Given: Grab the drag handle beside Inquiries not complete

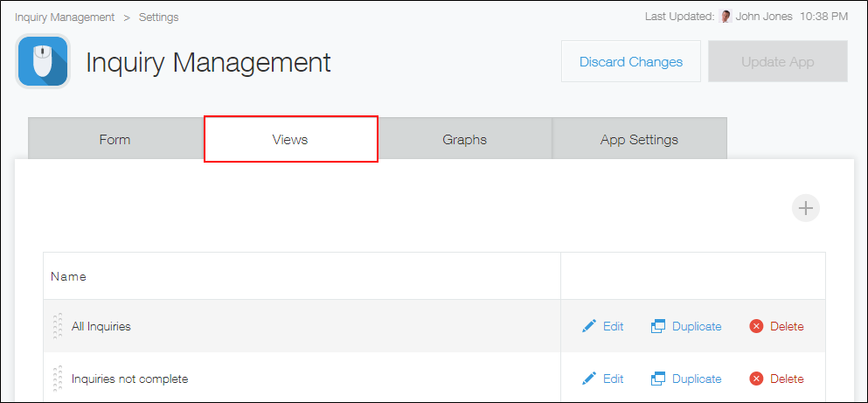Looking at the screenshot, I should click(x=58, y=379).
